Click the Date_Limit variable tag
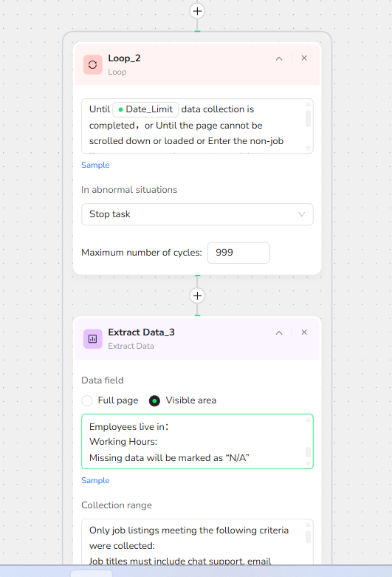Viewport: 392px width, 577px height. 145,109
